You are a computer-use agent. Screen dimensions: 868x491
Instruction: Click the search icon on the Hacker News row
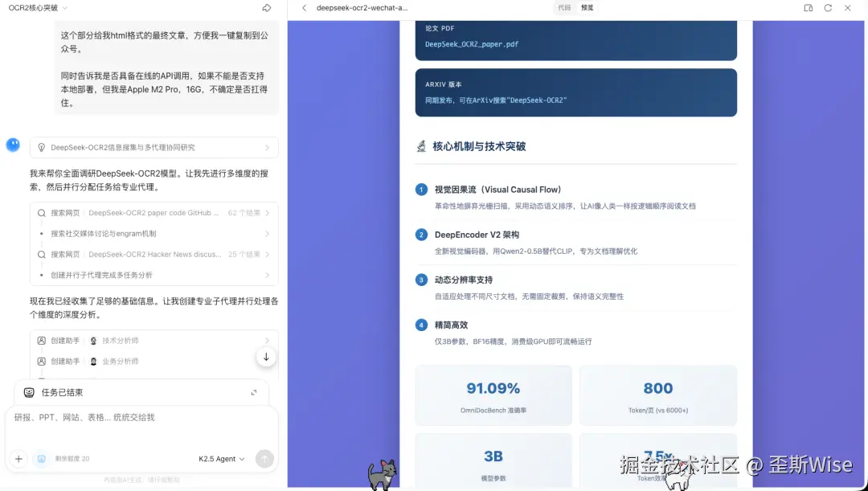(x=42, y=255)
